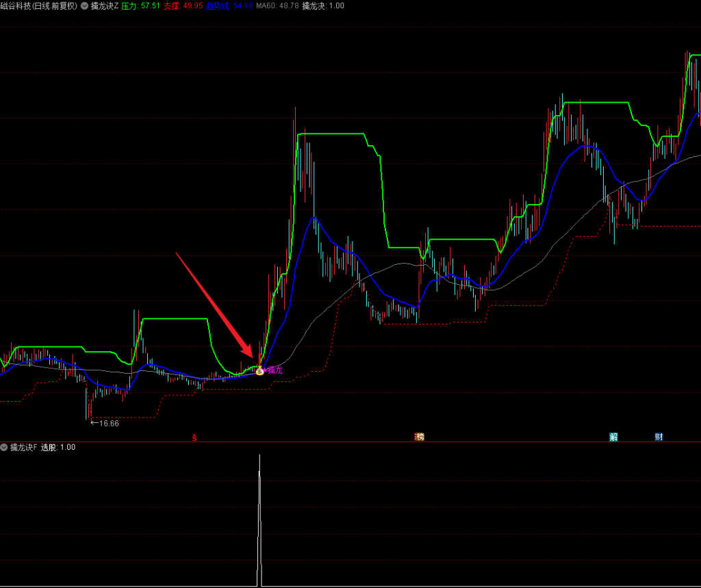Screen dimensions: 701x588
Task: Click the magenta 擒龙 signal label
Action: (275, 370)
